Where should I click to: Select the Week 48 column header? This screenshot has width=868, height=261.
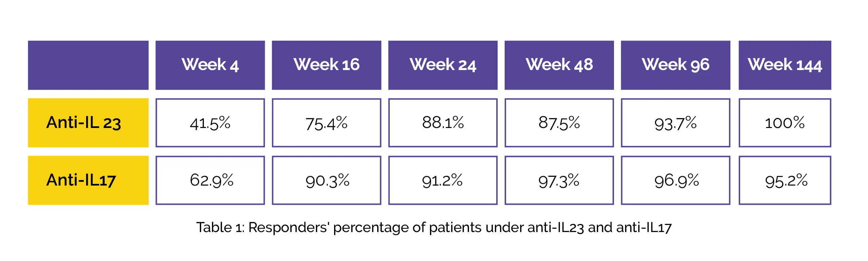point(559,65)
